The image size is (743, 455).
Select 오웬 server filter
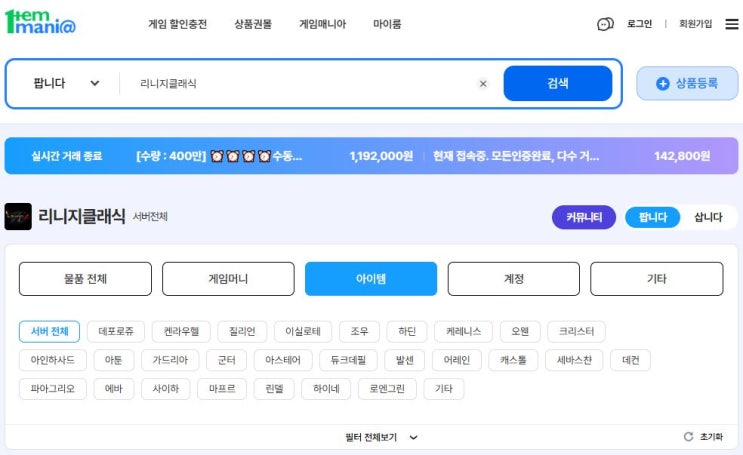520,331
